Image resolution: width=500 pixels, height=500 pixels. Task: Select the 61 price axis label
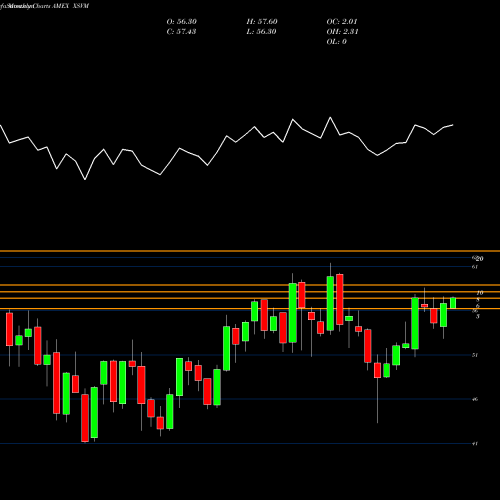(475, 267)
